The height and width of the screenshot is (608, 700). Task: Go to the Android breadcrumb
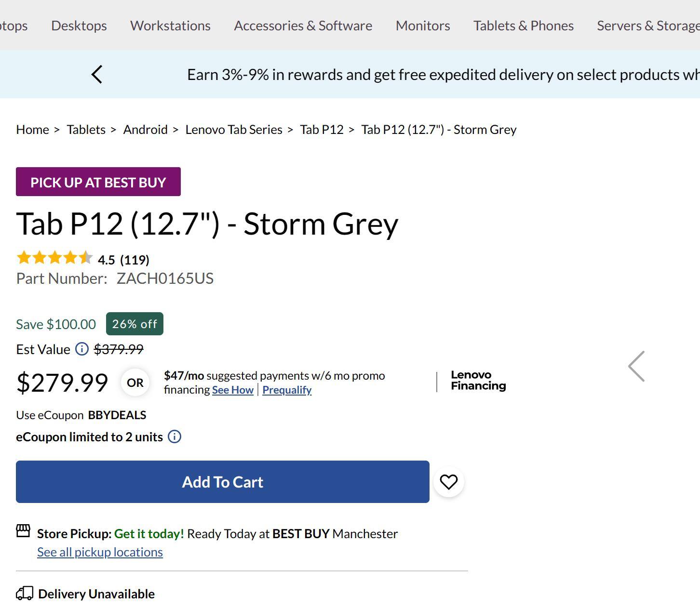pos(145,130)
